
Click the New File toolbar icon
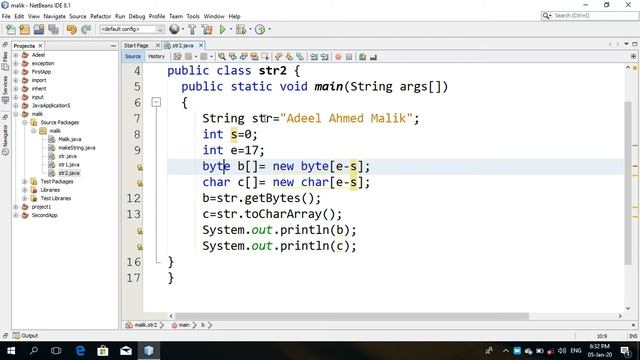[x=11, y=29]
